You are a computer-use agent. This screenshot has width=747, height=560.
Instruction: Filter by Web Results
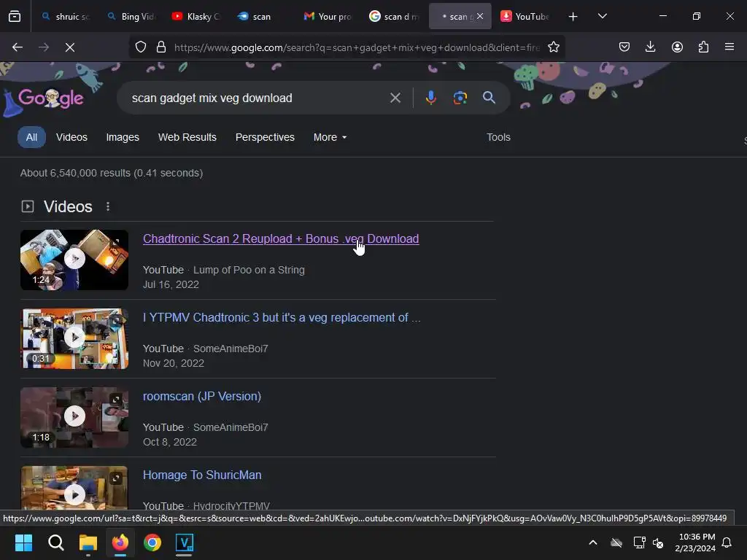187,137
